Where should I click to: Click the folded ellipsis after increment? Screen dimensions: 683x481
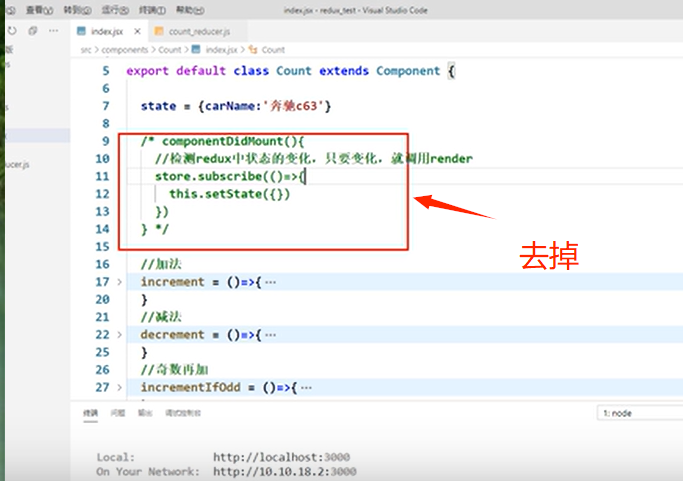tap(270, 283)
